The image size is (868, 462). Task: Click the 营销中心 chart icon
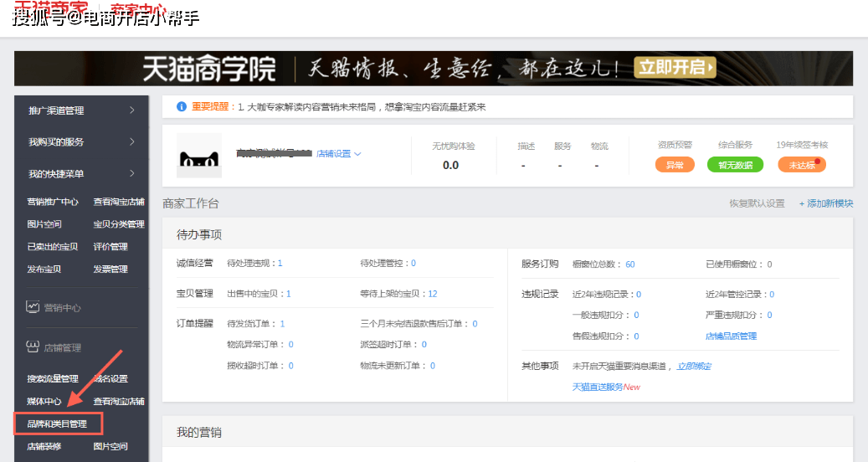33,306
